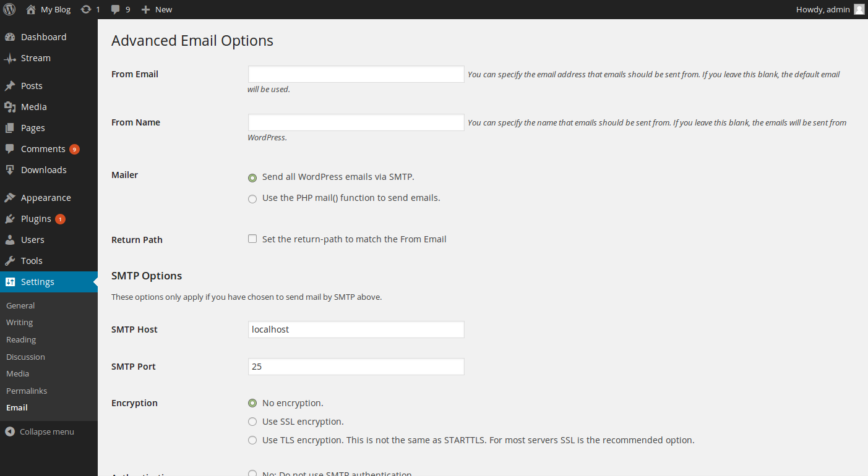Enable the return-path match checkbox
868x476 pixels.
click(252, 239)
